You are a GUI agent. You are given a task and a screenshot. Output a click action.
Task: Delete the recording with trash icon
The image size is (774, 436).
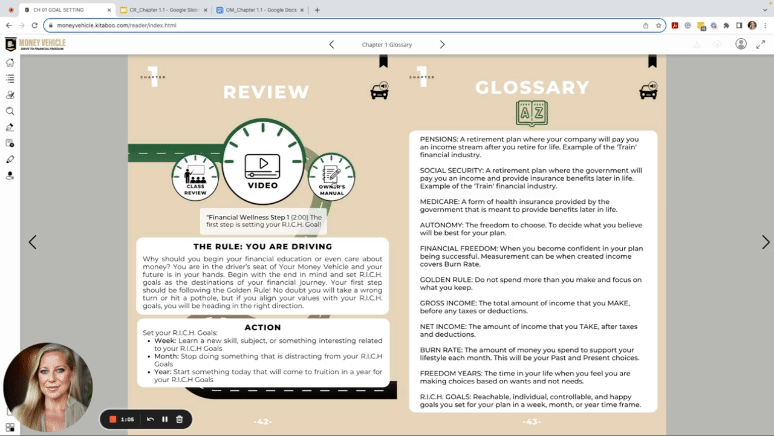click(180, 419)
